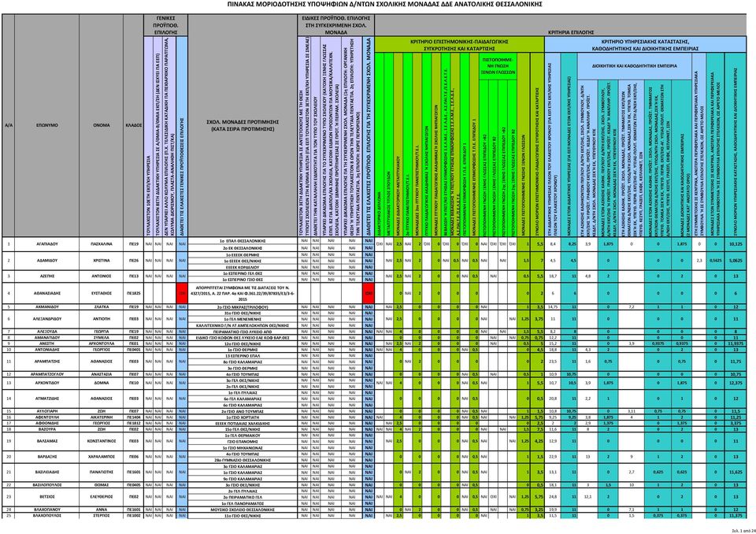Click surname cell 'ΑΤΜΑΤΖΙΔΗΣ'
The width and height of the screenshot is (756, 534).
[46, 399]
